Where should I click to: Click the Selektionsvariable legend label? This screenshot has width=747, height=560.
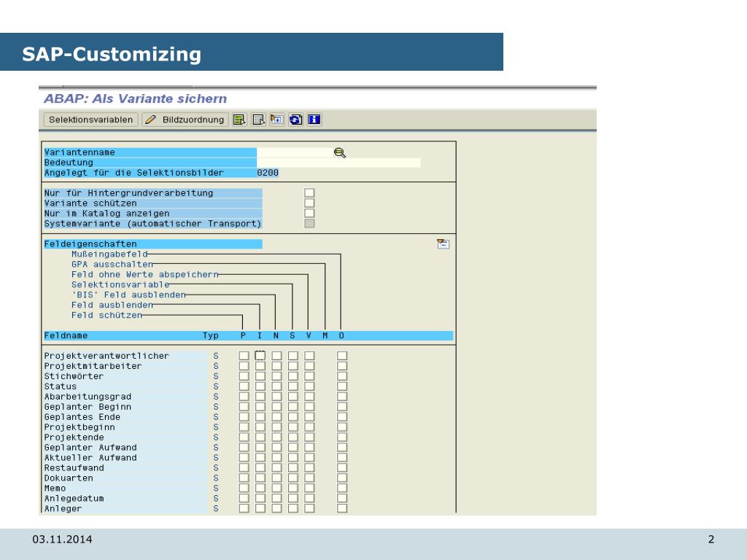120,285
